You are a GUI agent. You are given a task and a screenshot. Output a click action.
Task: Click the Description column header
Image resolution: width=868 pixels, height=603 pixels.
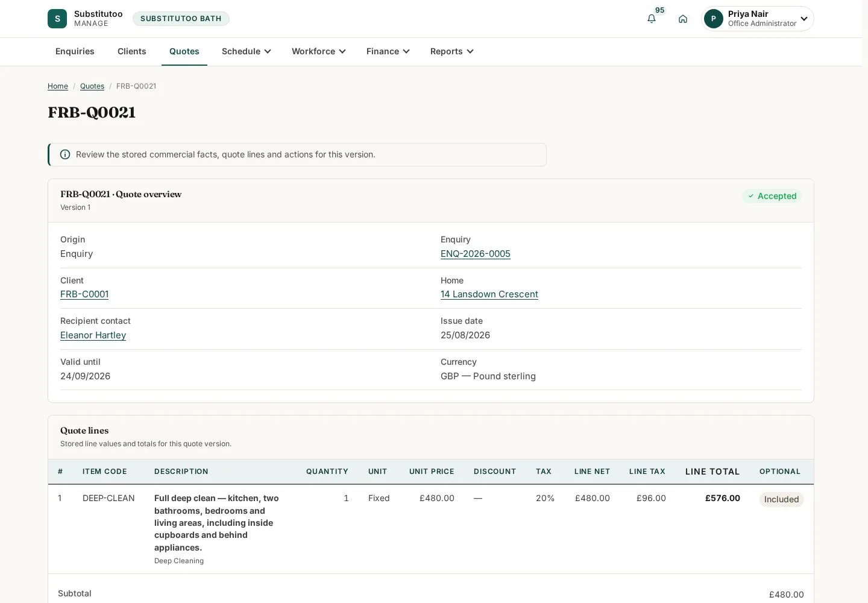click(x=181, y=472)
